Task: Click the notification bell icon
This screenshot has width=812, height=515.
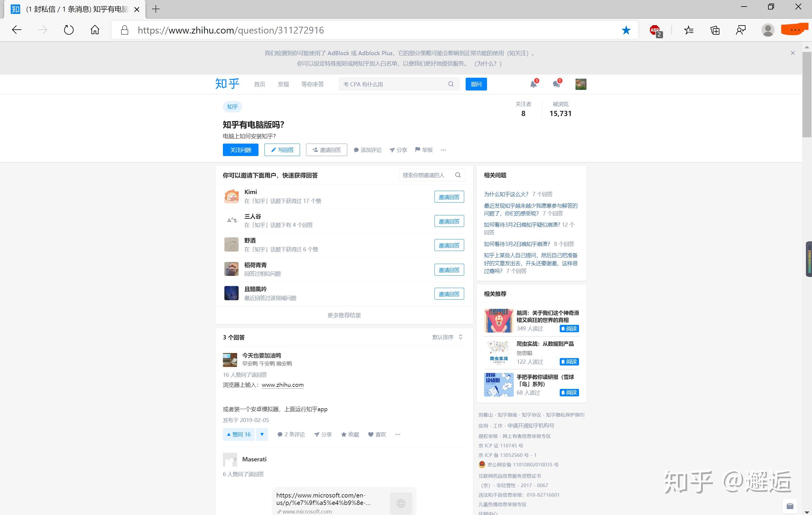Action: tap(533, 84)
